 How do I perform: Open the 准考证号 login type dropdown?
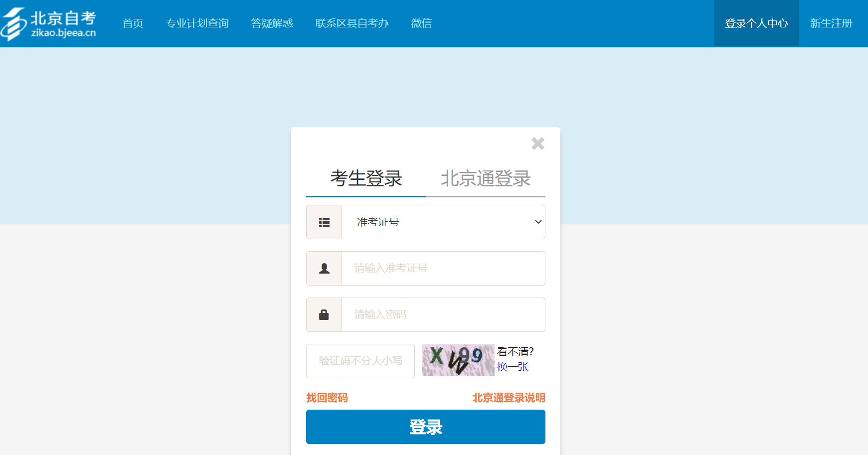[443, 222]
